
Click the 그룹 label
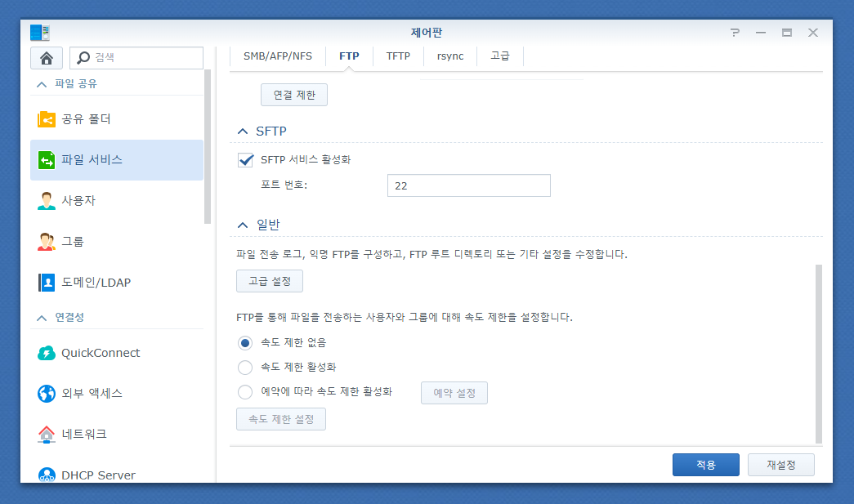(73, 242)
